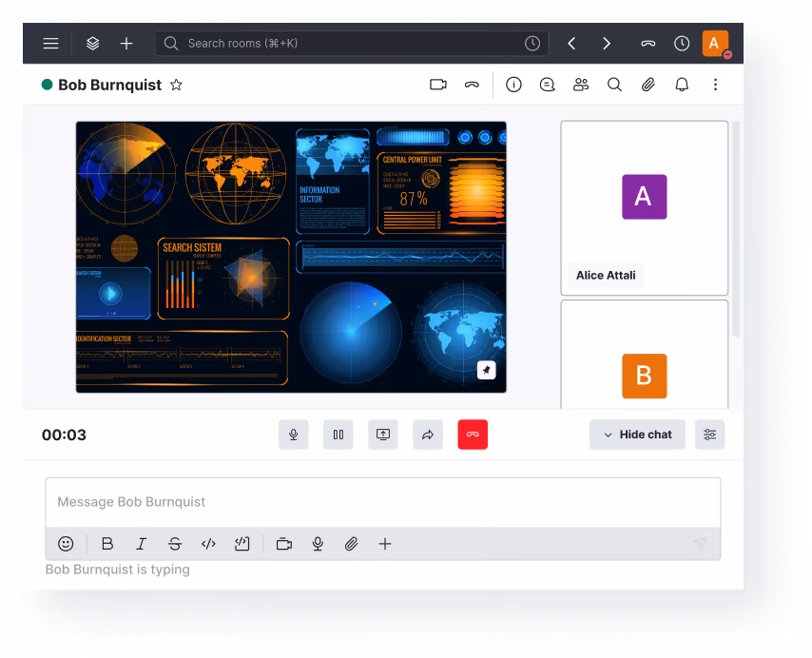Collapse chat with Hide chat button
The height and width of the screenshot is (658, 812).
(x=637, y=435)
